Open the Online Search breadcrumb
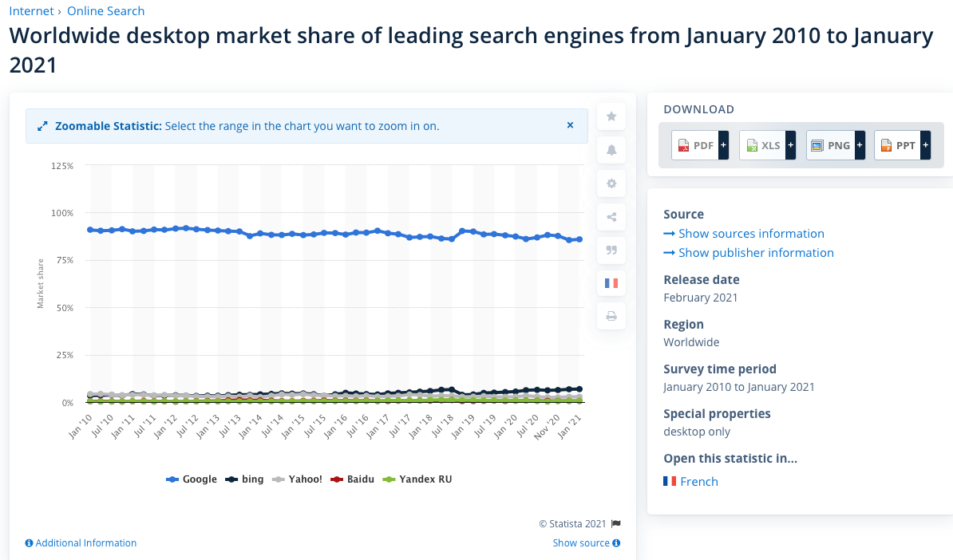953x560 pixels. pos(106,11)
